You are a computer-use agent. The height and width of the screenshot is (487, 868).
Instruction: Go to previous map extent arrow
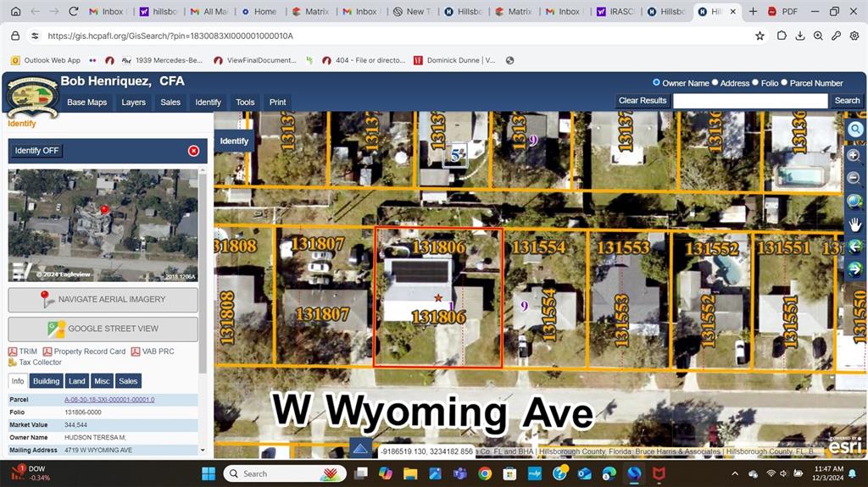pyautogui.click(x=855, y=246)
